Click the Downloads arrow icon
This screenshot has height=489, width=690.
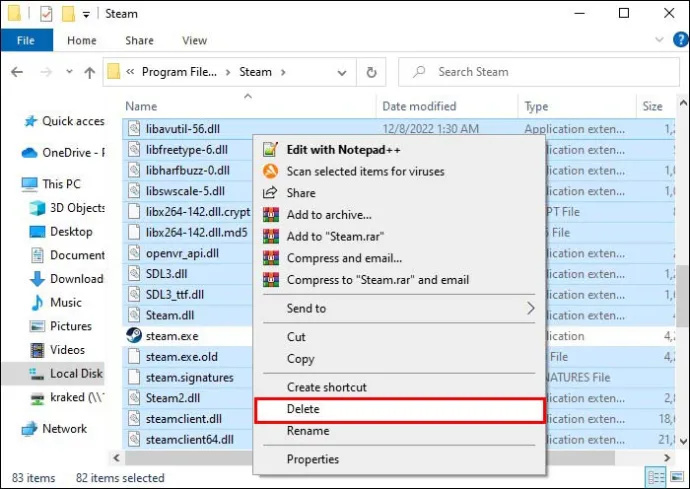coord(37,279)
